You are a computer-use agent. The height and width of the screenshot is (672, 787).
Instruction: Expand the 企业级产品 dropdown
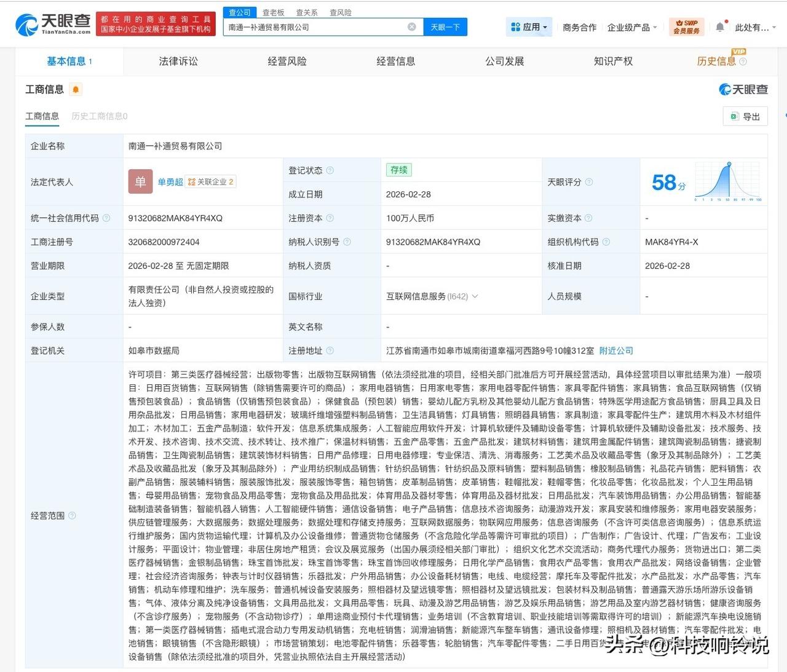pyautogui.click(x=631, y=26)
